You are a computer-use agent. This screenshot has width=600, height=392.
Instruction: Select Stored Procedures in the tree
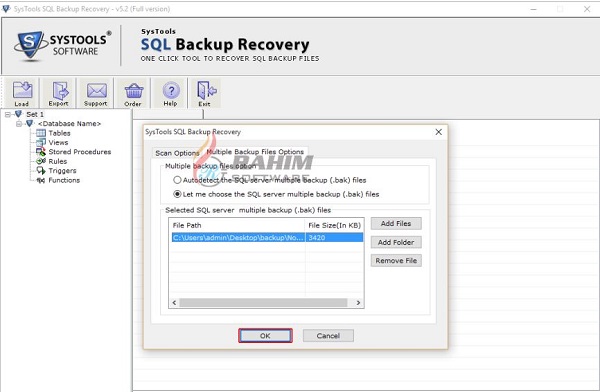[80, 152]
